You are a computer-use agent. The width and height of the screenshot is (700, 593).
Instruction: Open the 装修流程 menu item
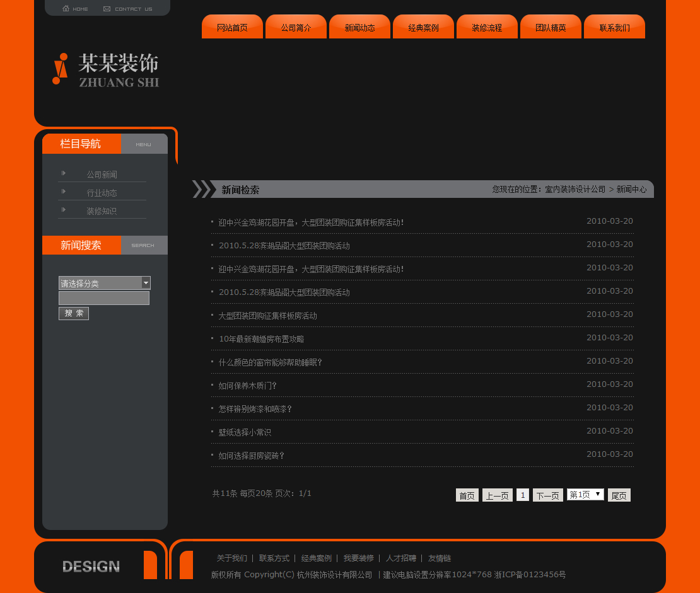487,26
